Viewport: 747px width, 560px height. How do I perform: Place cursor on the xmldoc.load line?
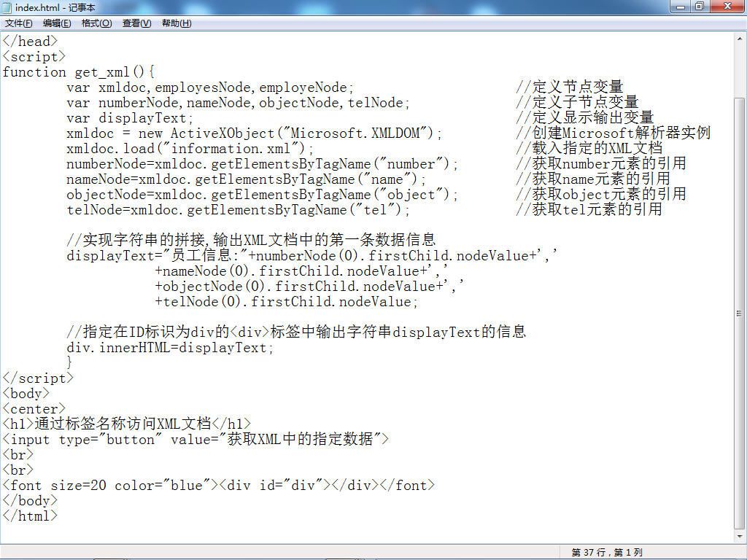(190, 148)
